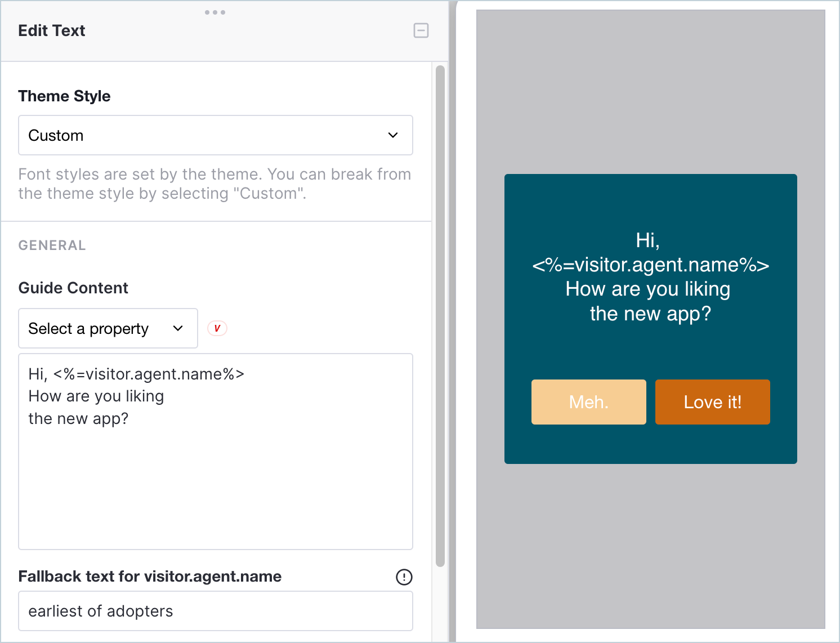
Task: Click the panel's vertical scrollbar
Action: [440, 316]
